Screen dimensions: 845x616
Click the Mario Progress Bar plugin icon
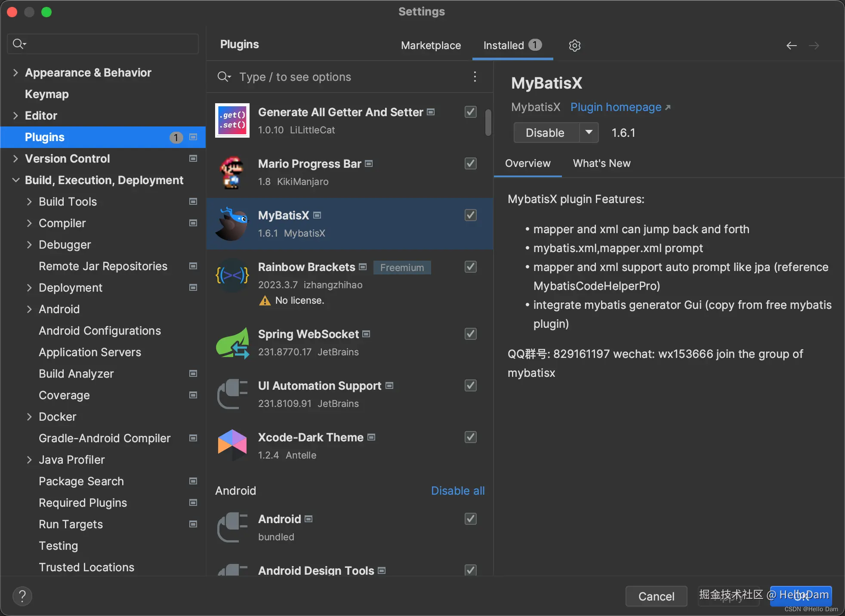click(232, 172)
